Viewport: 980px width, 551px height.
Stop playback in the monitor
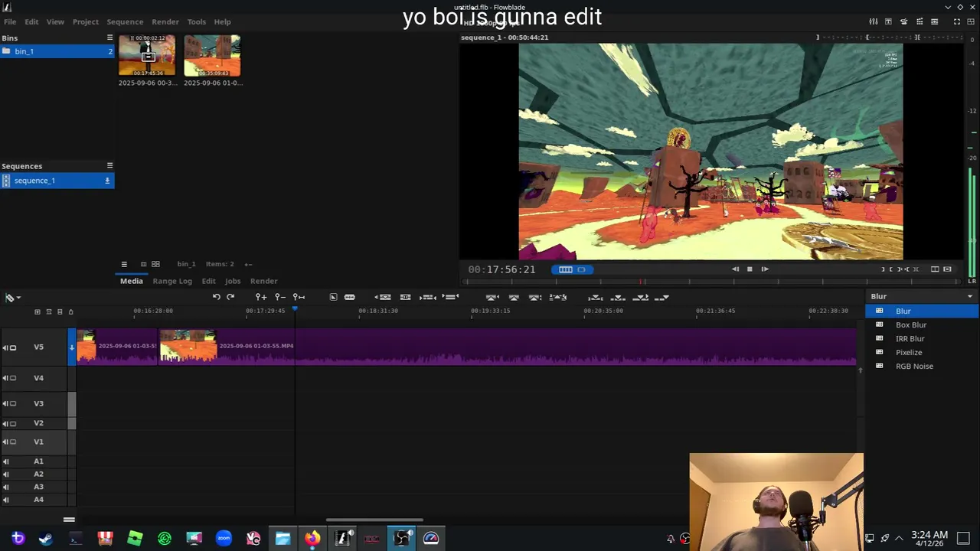coord(750,269)
